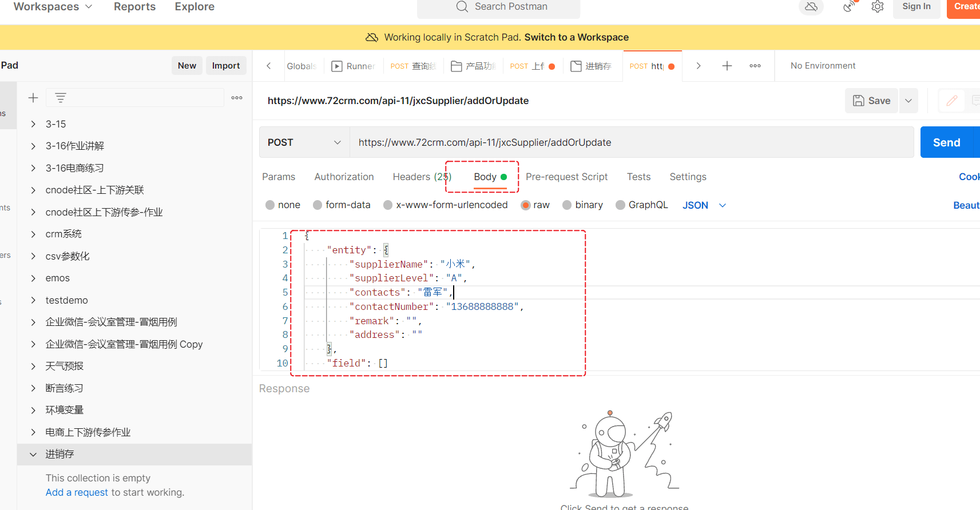Click the Sign In button
Viewport: 980px width, 510px height.
pos(916,7)
